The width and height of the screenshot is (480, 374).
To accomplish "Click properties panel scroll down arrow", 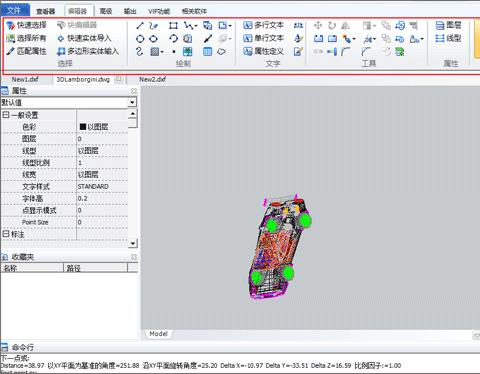I will [x=133, y=243].
